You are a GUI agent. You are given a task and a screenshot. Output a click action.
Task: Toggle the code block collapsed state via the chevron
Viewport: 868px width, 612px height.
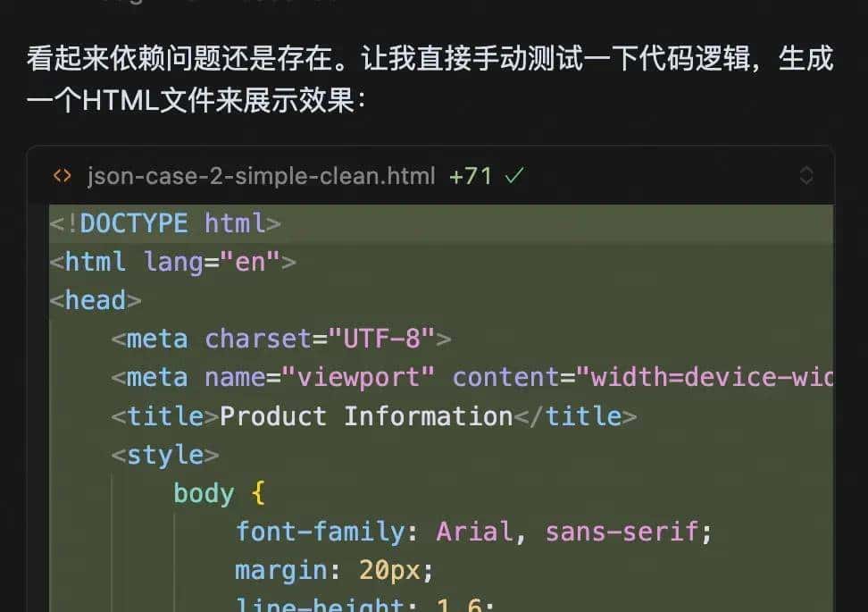pyautogui.click(x=806, y=177)
